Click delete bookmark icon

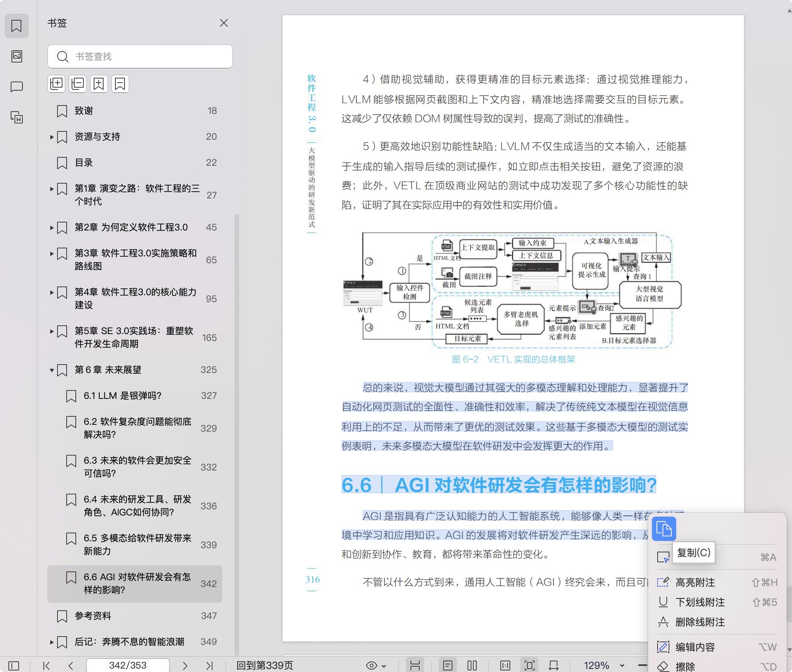click(x=120, y=84)
